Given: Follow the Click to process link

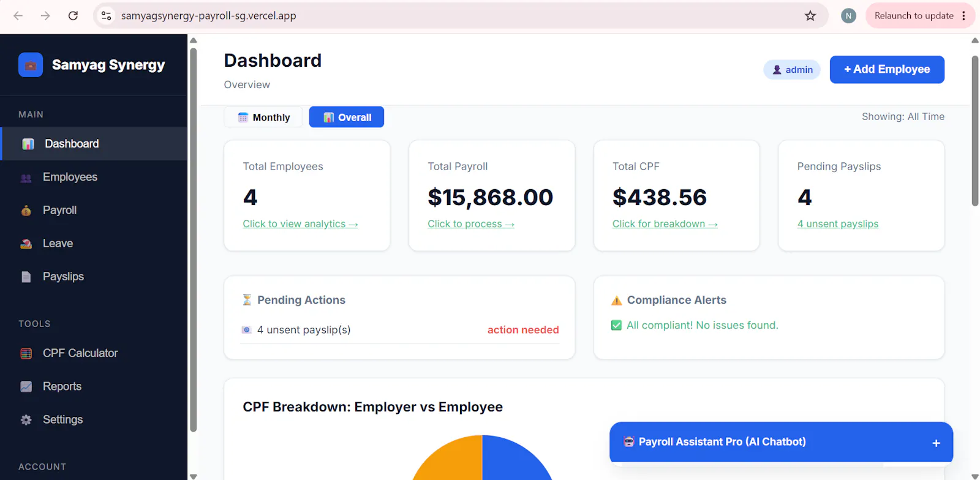Looking at the screenshot, I should (471, 224).
